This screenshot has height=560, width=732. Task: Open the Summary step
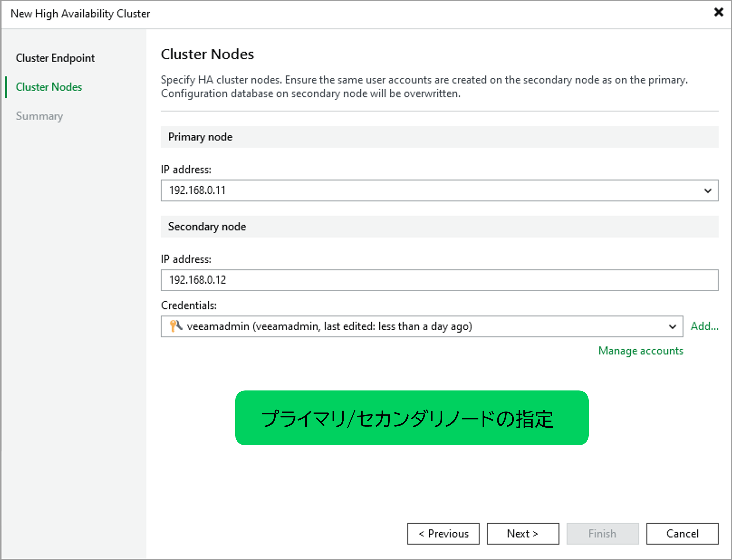[39, 116]
